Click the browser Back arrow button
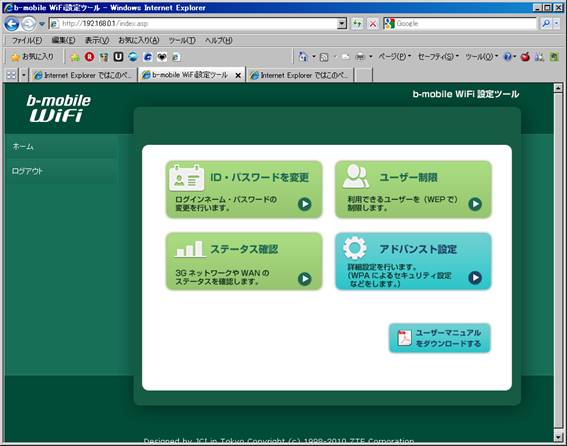Image resolution: width=567 pixels, height=446 pixels. pos(11,24)
